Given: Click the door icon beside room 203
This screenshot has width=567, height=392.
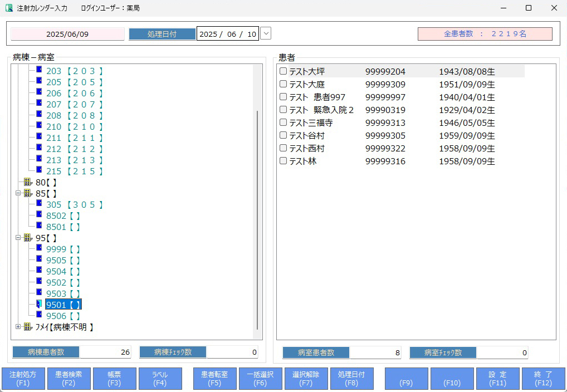Looking at the screenshot, I should (39, 70).
